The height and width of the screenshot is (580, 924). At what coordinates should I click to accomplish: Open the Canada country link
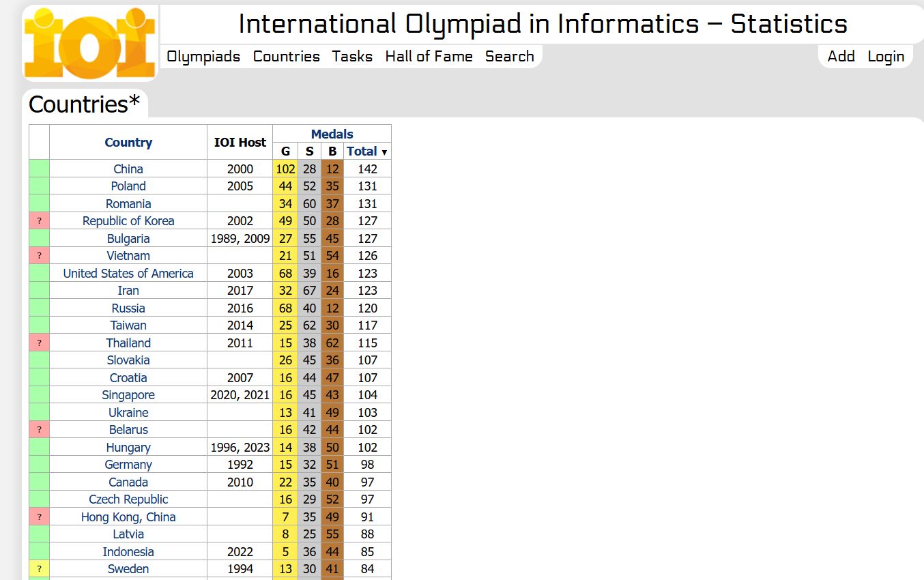[x=128, y=482]
